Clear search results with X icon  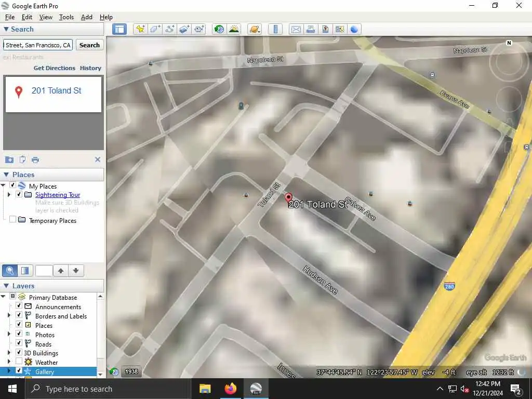point(98,159)
